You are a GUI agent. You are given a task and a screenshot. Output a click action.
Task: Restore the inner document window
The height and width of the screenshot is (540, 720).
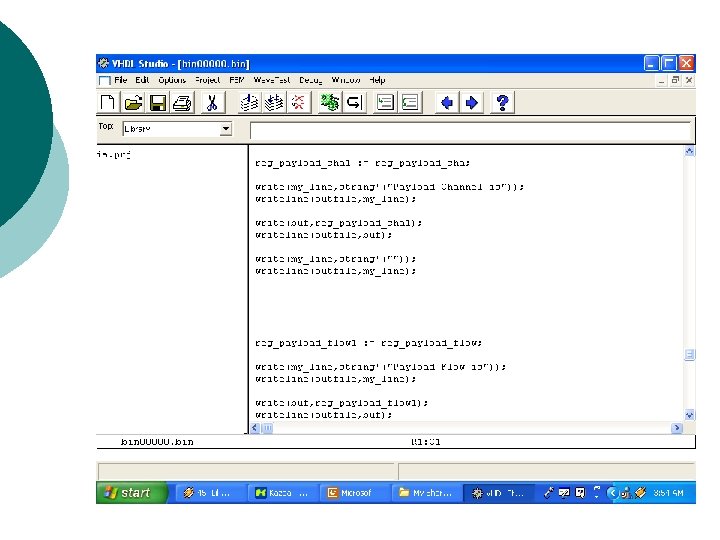[x=675, y=80]
